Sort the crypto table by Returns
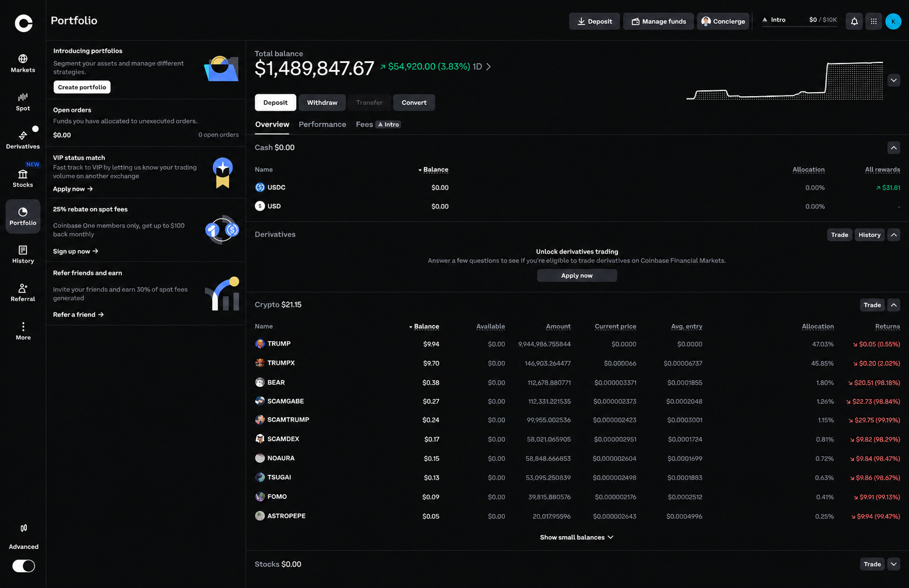 [887, 326]
